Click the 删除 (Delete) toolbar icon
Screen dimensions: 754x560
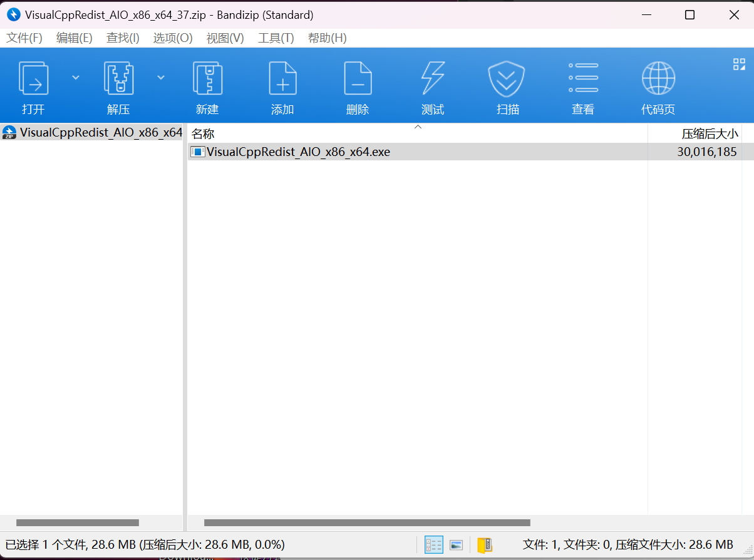(358, 79)
